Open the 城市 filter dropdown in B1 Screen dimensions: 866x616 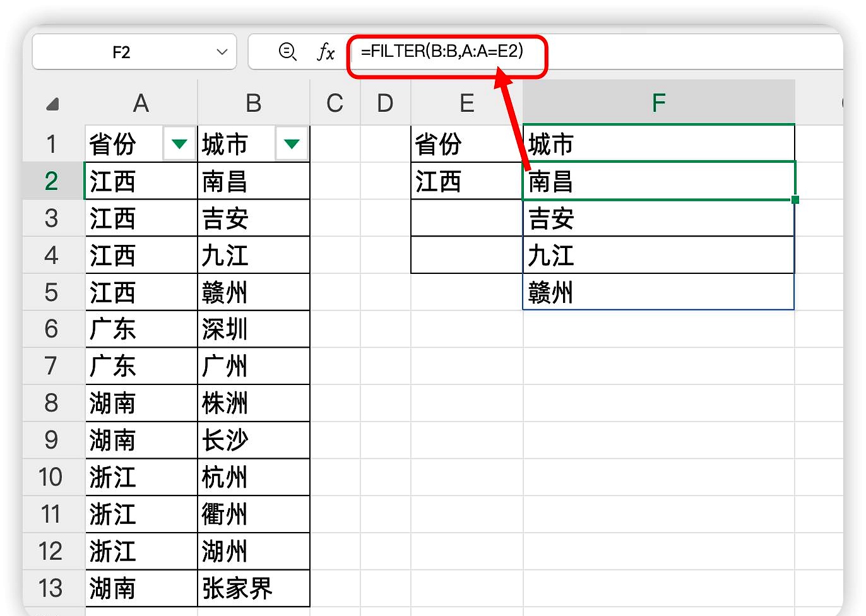(292, 144)
